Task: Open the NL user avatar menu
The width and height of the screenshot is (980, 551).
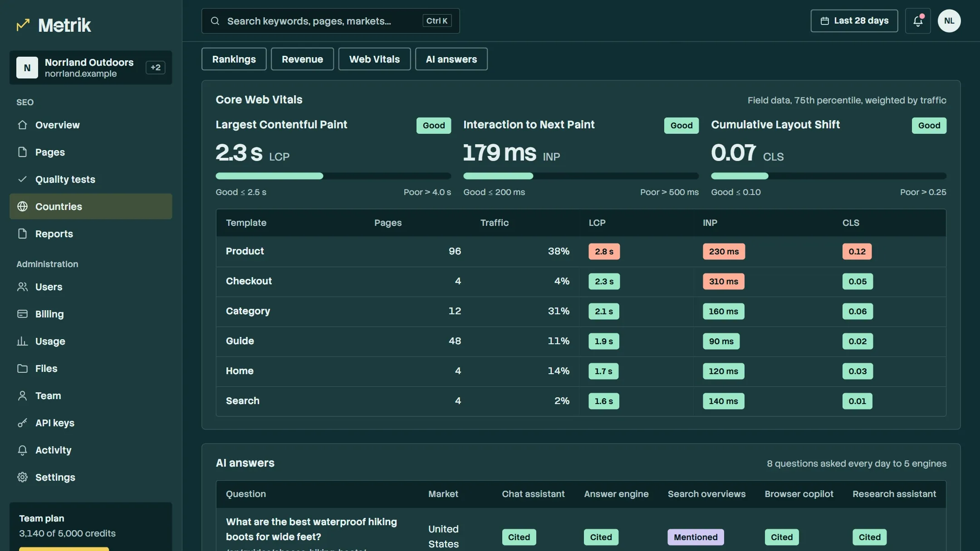Action: (x=949, y=21)
